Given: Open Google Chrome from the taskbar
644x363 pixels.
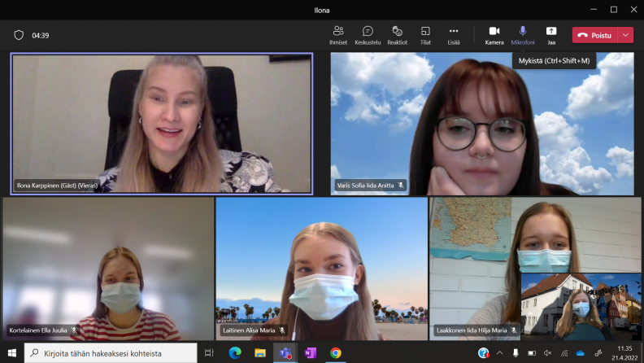Looking at the screenshot, I should [335, 352].
